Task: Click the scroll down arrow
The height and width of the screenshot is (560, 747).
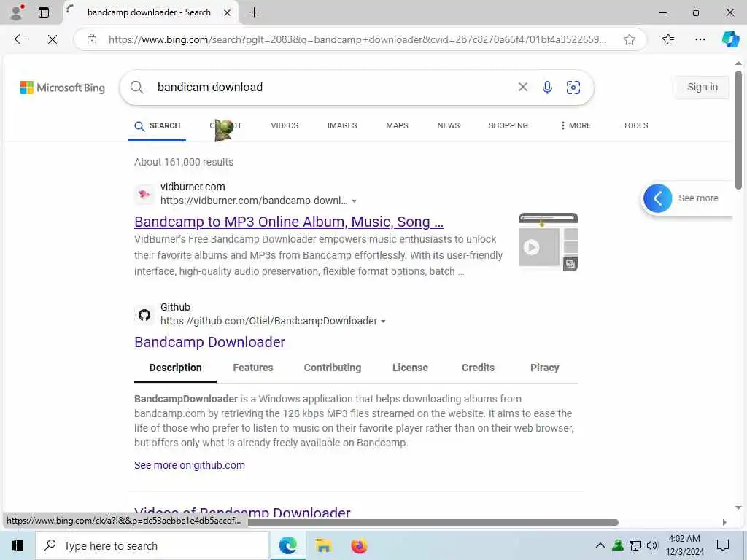Action: tap(738, 507)
